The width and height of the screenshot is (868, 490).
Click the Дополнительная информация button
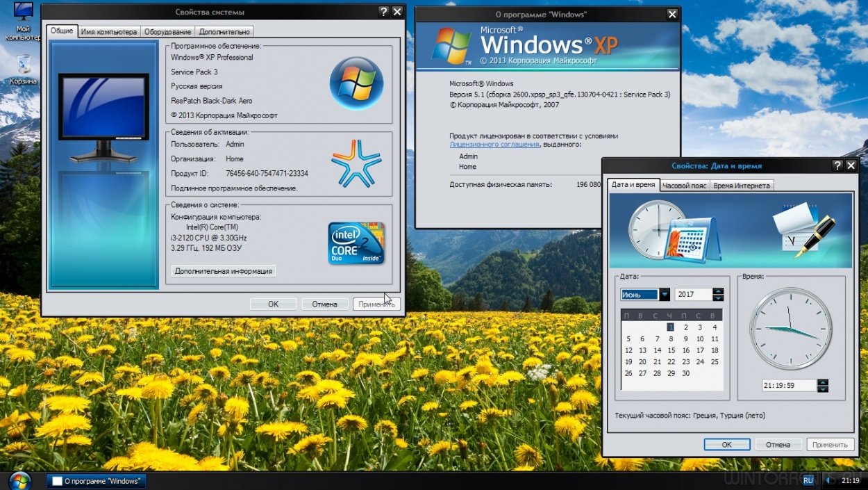coord(223,271)
